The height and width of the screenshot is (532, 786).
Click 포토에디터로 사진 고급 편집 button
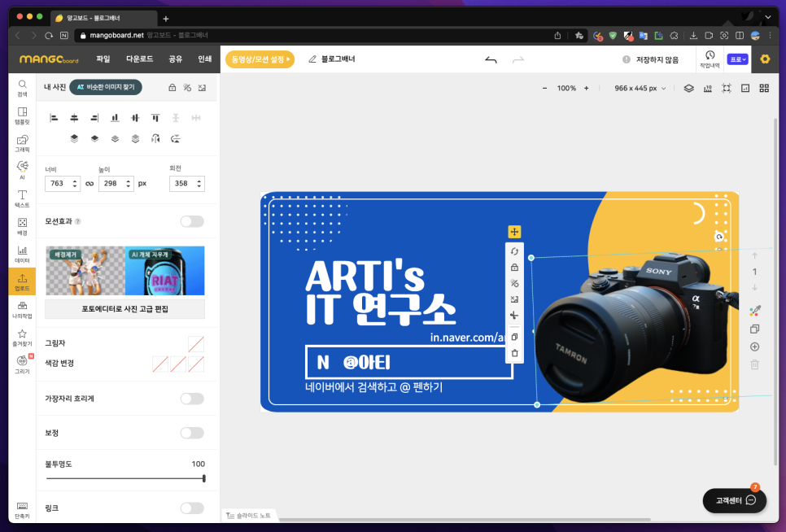click(x=124, y=309)
